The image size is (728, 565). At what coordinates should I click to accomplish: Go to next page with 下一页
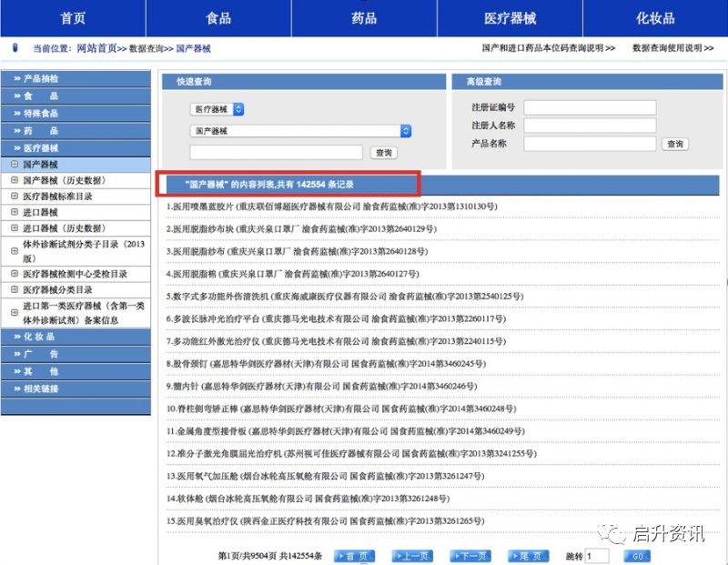tap(470, 556)
